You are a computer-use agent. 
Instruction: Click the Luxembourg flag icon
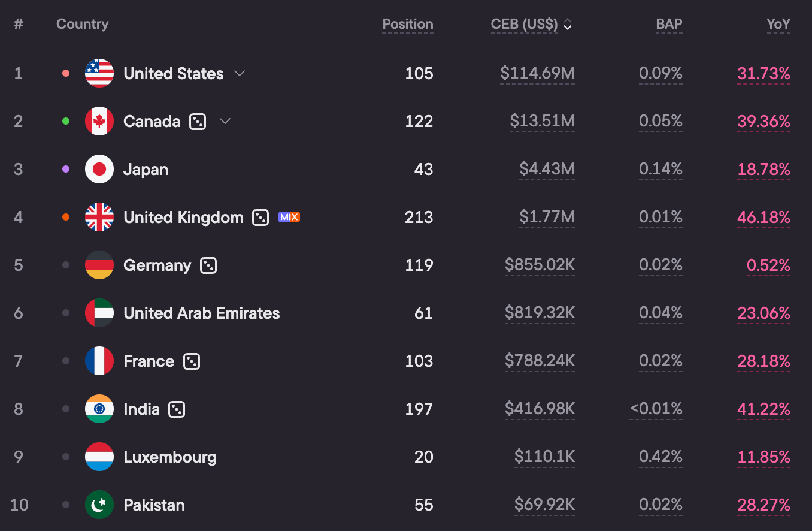99,457
